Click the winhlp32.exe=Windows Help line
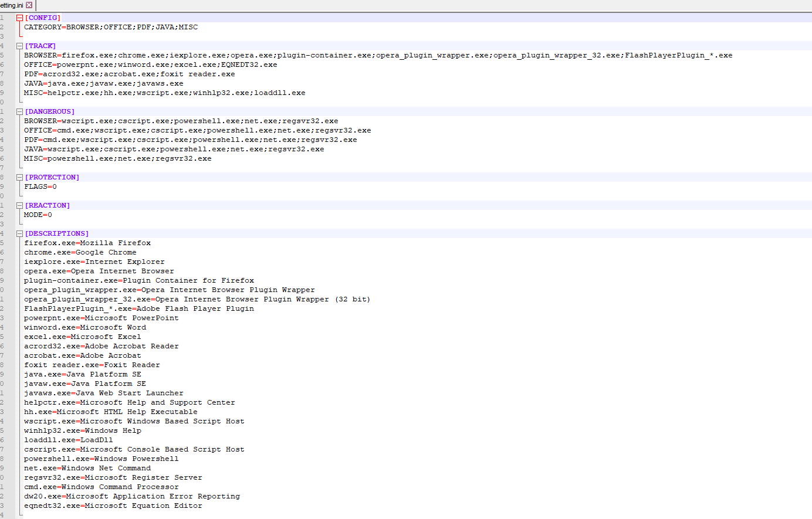The image size is (812, 519). click(83, 430)
